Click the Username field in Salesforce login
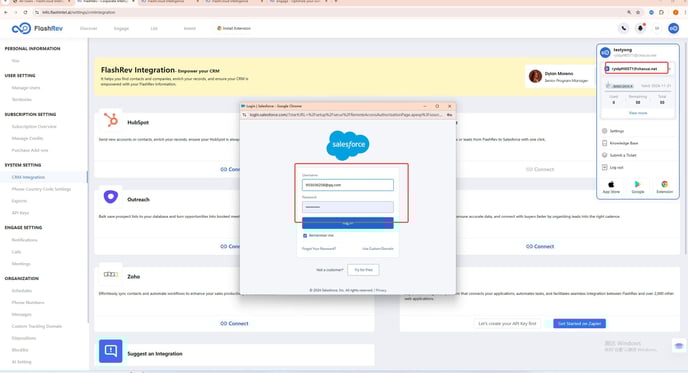 click(348, 185)
